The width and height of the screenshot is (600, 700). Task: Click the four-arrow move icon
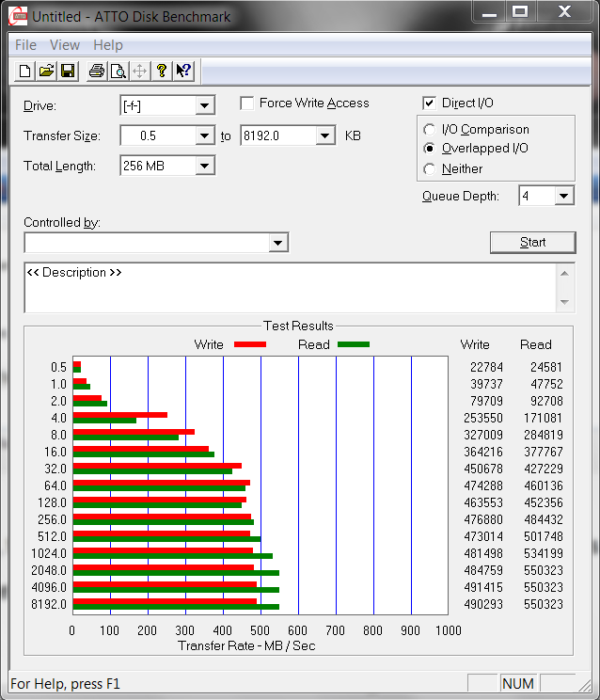(x=139, y=71)
